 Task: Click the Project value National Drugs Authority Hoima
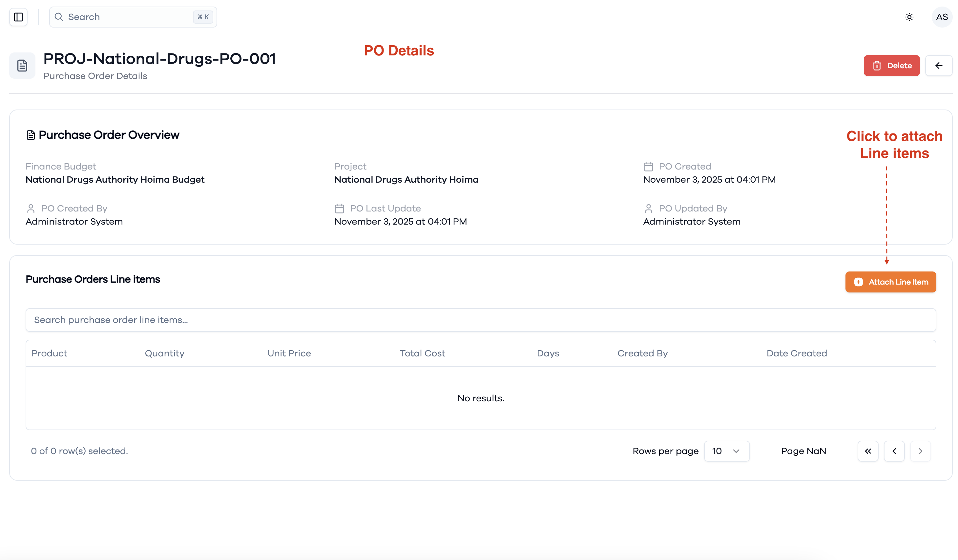pos(406,180)
